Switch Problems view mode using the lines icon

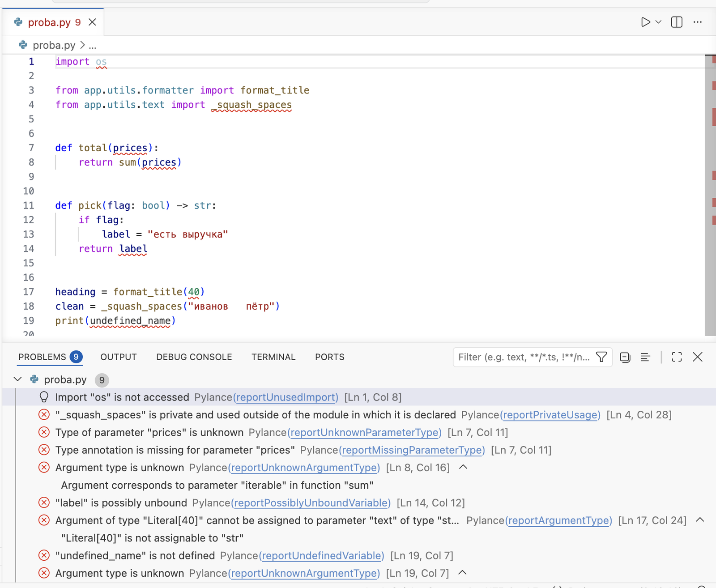coord(645,357)
